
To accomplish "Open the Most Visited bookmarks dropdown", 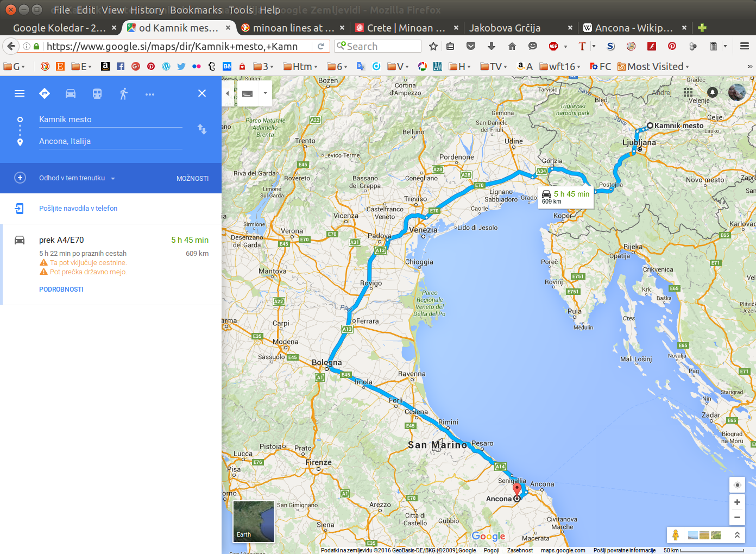I will tap(654, 66).
